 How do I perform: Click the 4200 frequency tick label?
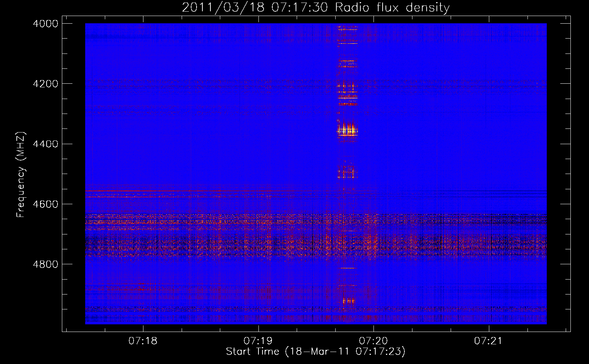[x=46, y=84]
